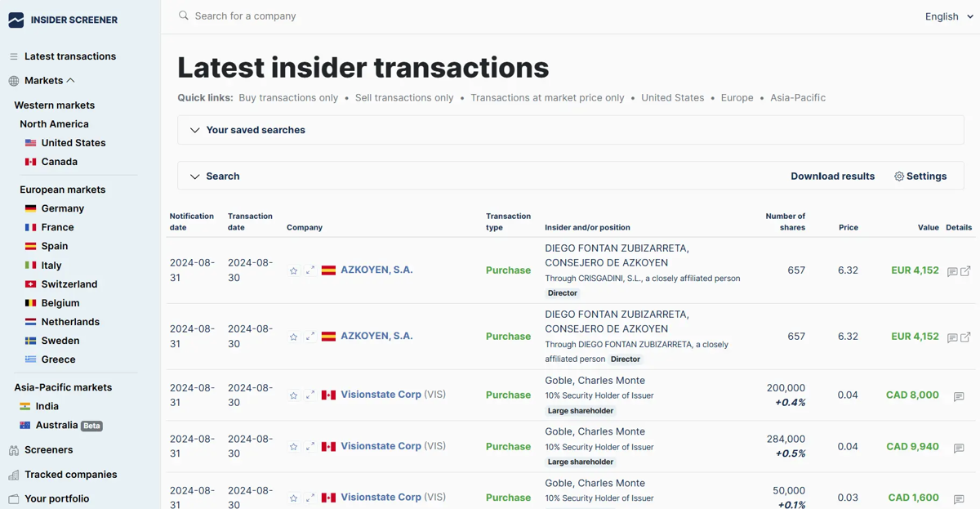Open first AZKOYEN, S.A. company link
The height and width of the screenshot is (509, 980).
click(376, 270)
